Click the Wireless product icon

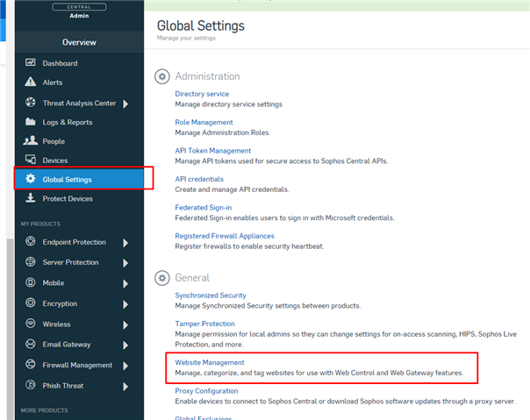click(31, 324)
